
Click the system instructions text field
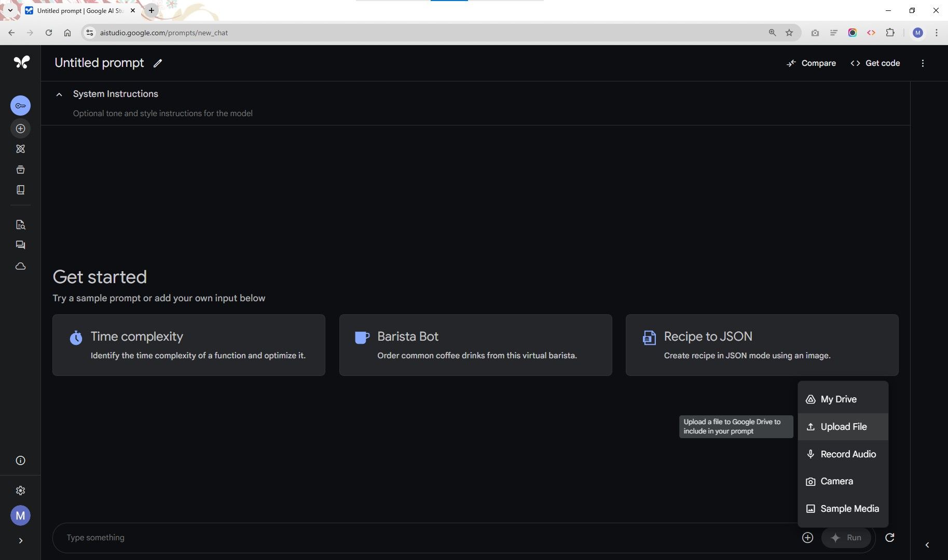(162, 114)
